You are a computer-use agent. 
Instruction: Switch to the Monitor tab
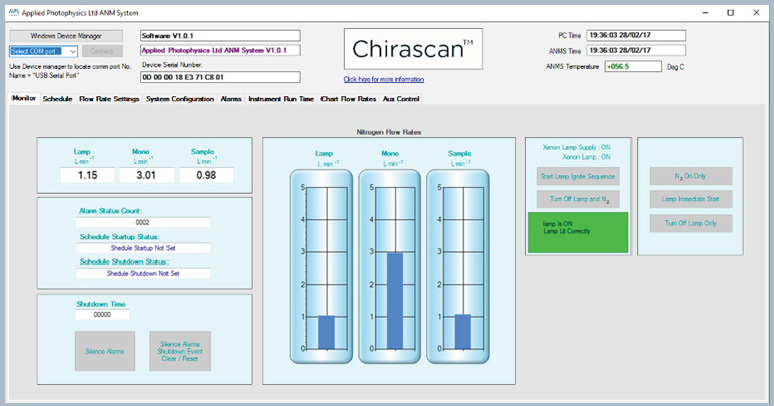tap(24, 98)
